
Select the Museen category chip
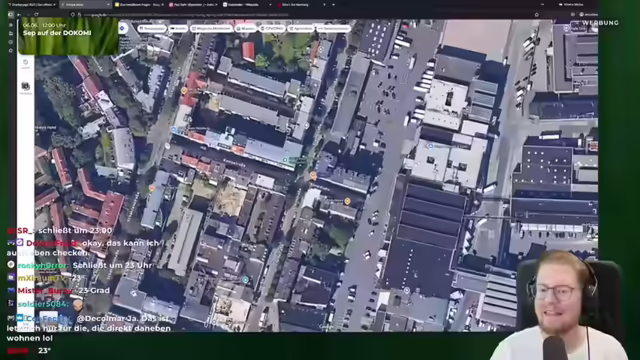(x=245, y=29)
